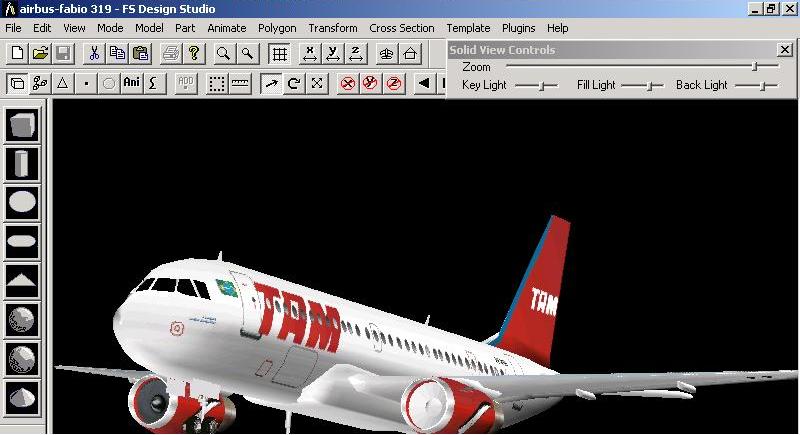The width and height of the screenshot is (800, 435).
Task: Toggle the grid display icon
Action: click(279, 54)
